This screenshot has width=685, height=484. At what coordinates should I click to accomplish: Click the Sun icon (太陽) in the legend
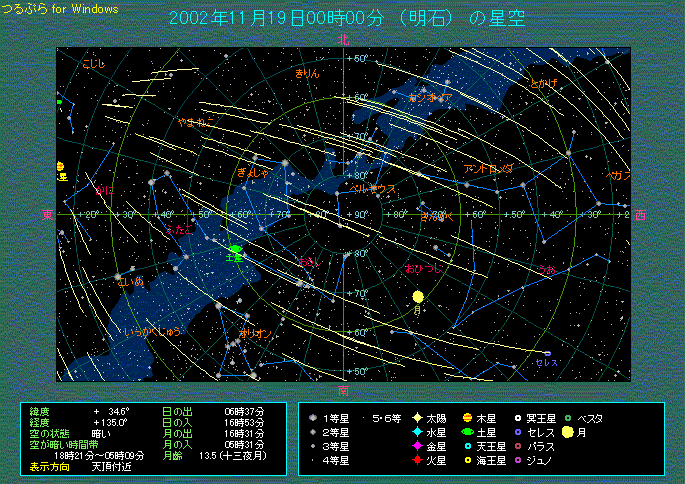click(x=416, y=418)
